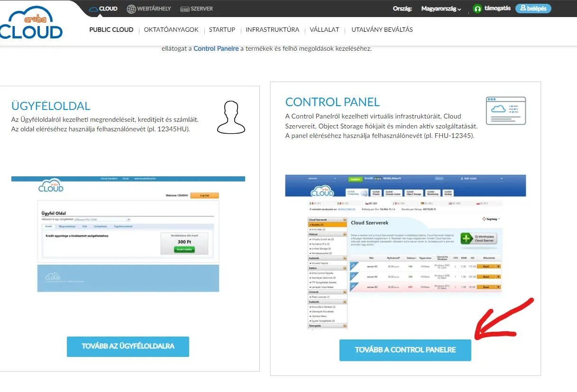Click the cloud window icon in Control Panel card

tap(506, 111)
